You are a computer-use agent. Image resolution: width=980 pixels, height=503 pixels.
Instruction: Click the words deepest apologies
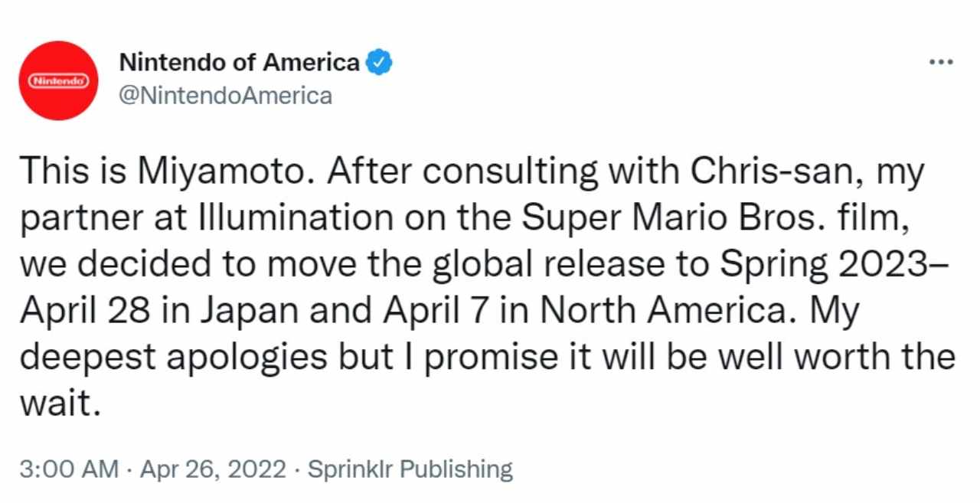click(175, 358)
